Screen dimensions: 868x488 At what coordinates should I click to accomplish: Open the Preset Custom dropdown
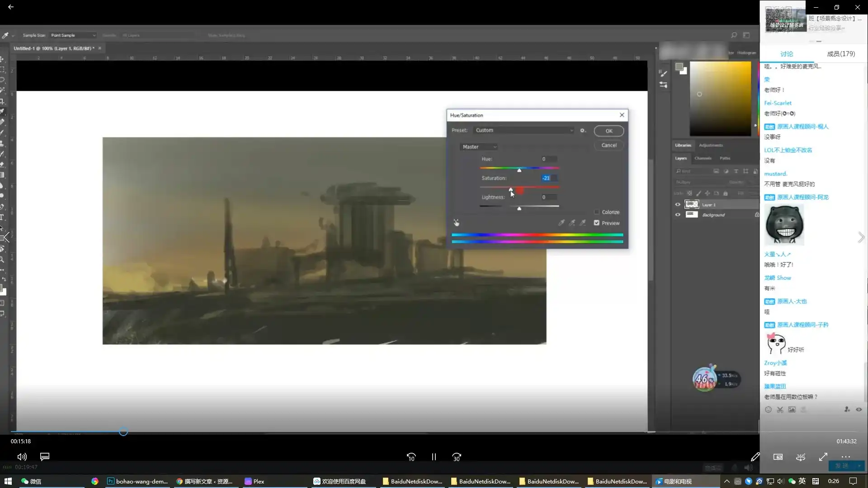tap(524, 130)
